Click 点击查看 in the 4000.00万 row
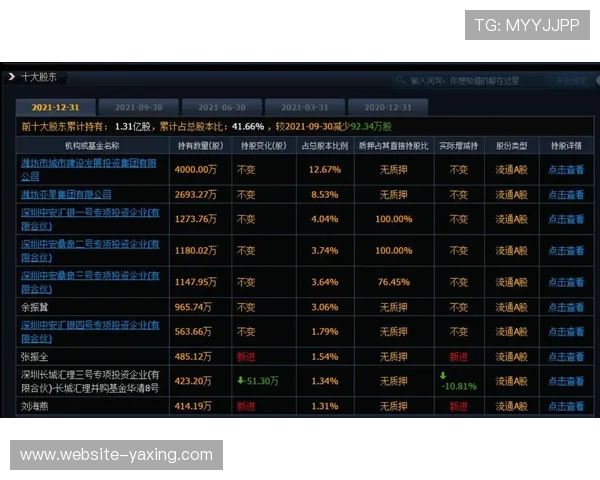This screenshot has height=480, width=600. (x=566, y=170)
